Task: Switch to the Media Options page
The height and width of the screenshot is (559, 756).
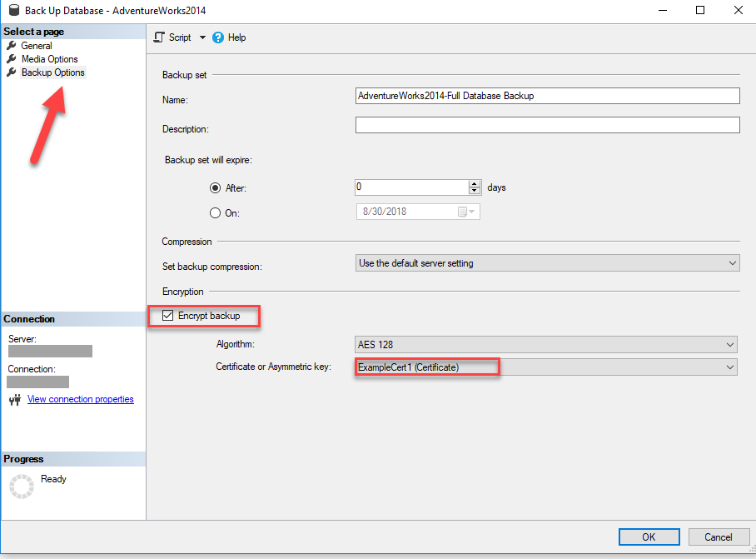Action: 50,59
